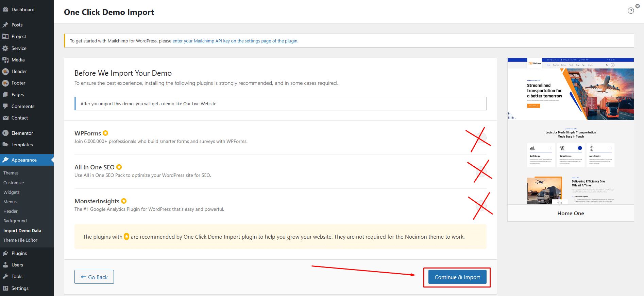
Task: Open Menus in Appearance submenu
Action: click(x=10, y=202)
